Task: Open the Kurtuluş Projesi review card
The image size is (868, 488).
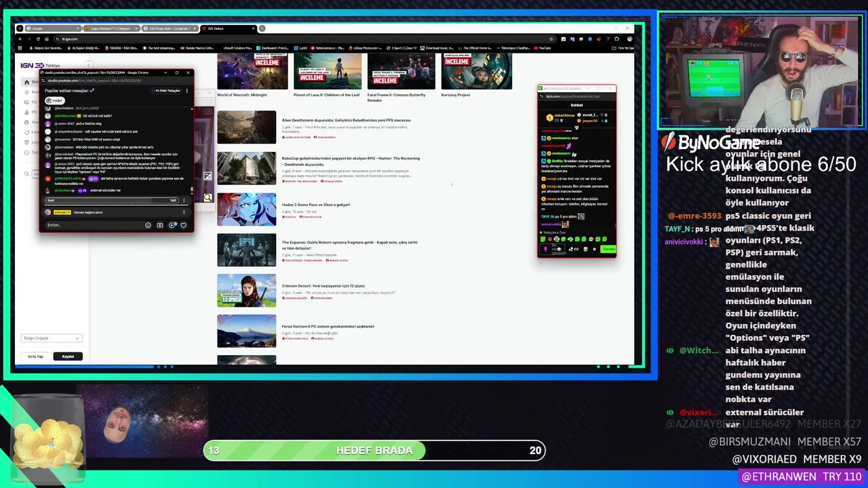Action: point(476,75)
